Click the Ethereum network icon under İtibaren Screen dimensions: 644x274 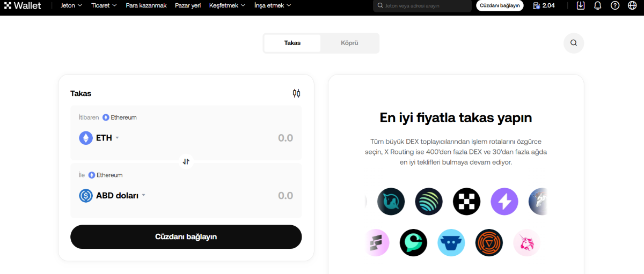click(106, 117)
